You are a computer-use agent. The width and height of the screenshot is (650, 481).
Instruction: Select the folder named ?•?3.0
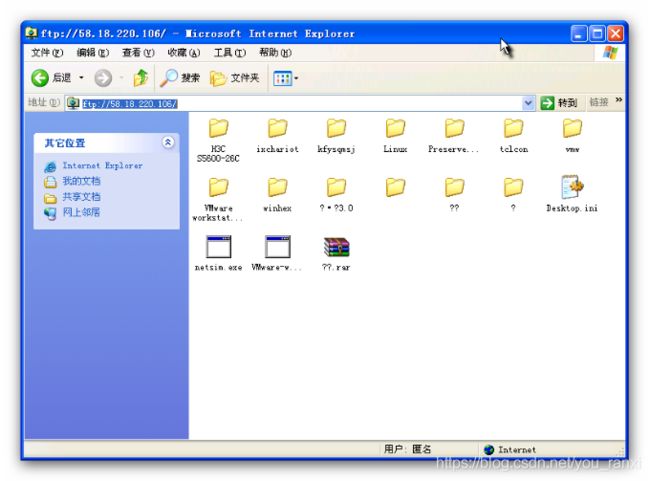[336, 195]
